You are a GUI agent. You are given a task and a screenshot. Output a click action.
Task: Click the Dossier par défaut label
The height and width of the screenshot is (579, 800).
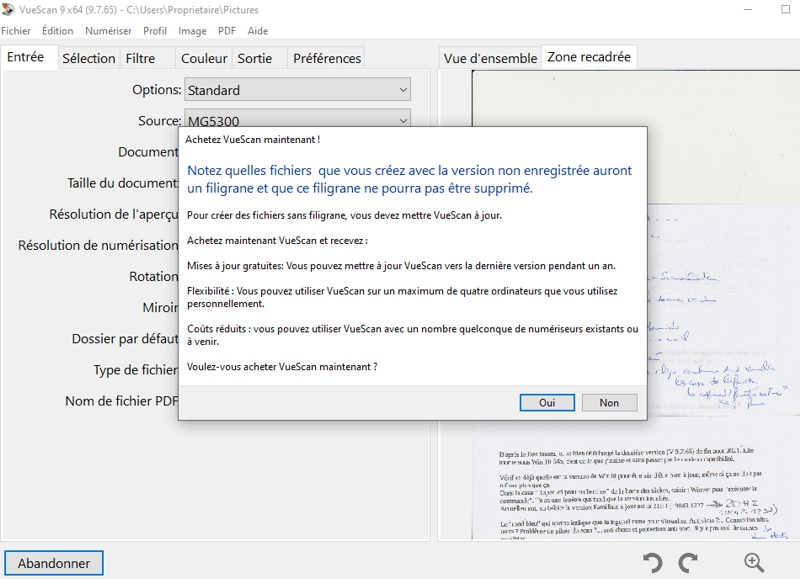coord(125,339)
